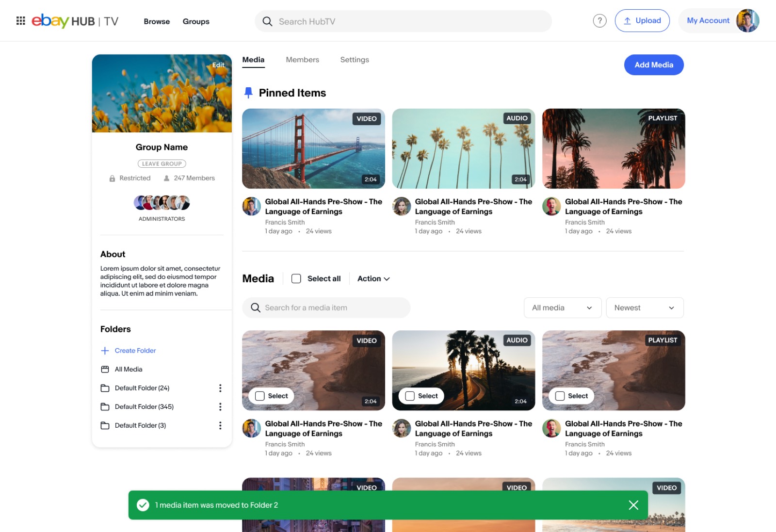Tick Select on the sunset audio thumbnail
776x532 pixels.
(410, 396)
